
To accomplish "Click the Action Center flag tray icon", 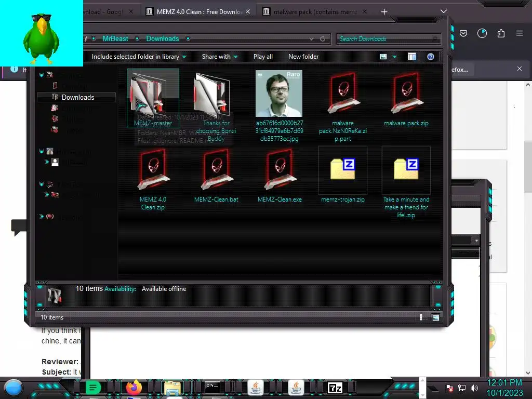I will [x=449, y=388].
